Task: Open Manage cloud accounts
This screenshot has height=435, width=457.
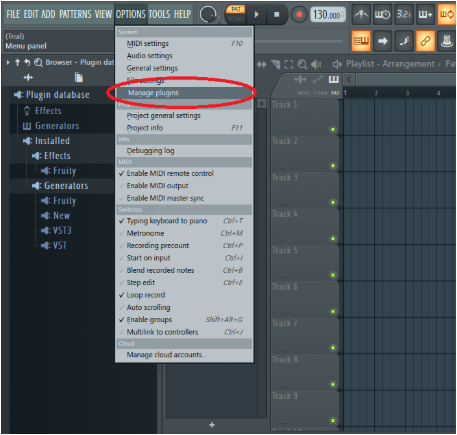Action: coord(184,355)
